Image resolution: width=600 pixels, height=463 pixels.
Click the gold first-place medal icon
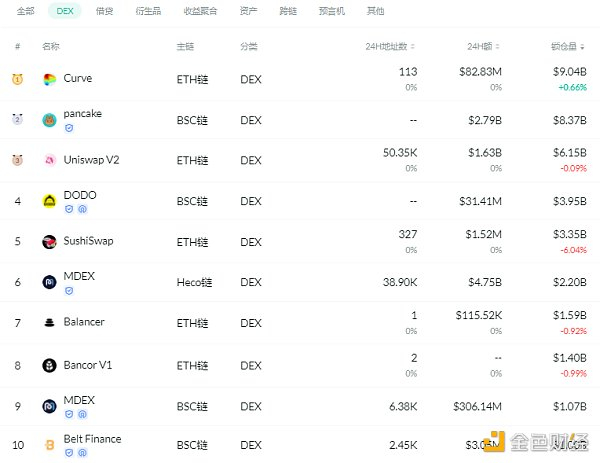pos(17,79)
